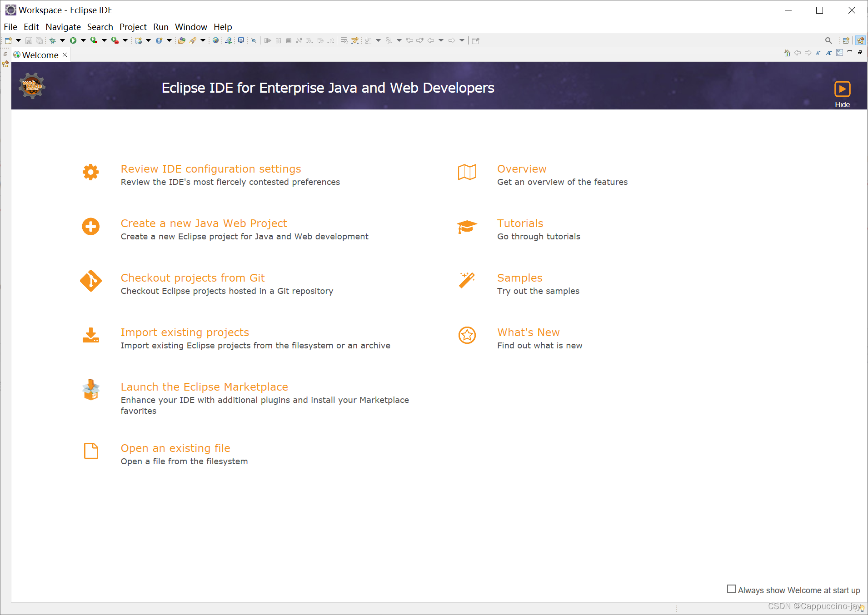Click the Coverage launch icon
The image size is (868, 615).
click(x=94, y=40)
